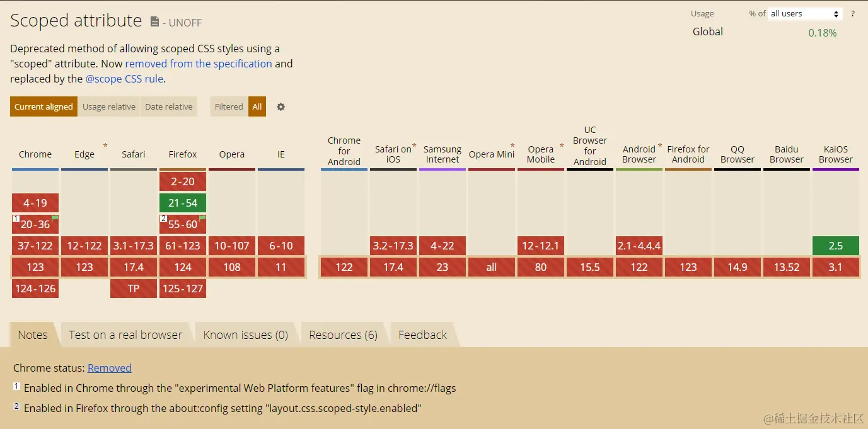This screenshot has width=868, height=429.
Task: Open the all users dropdown
Action: [x=805, y=14]
